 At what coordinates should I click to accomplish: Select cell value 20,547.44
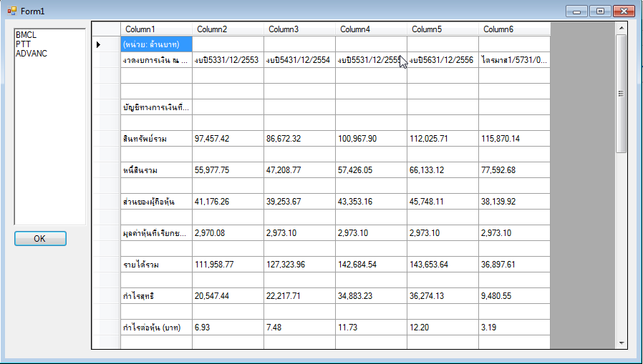[228, 296]
